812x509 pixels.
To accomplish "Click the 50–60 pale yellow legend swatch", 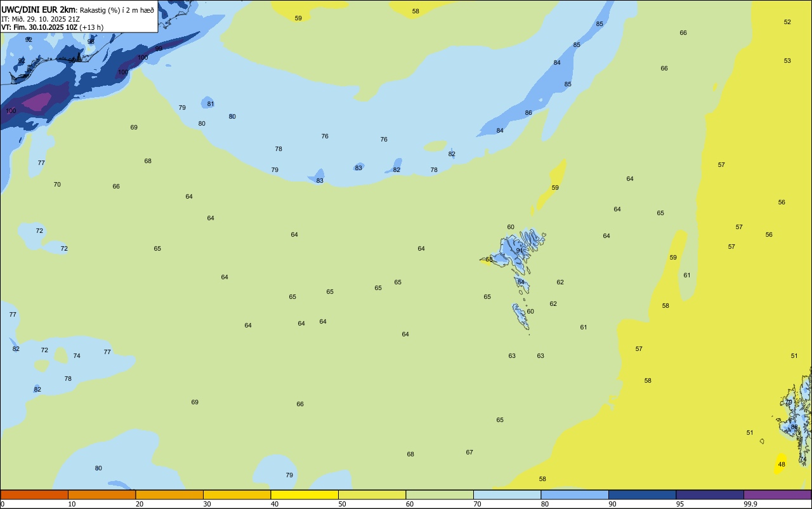I will point(372,494).
